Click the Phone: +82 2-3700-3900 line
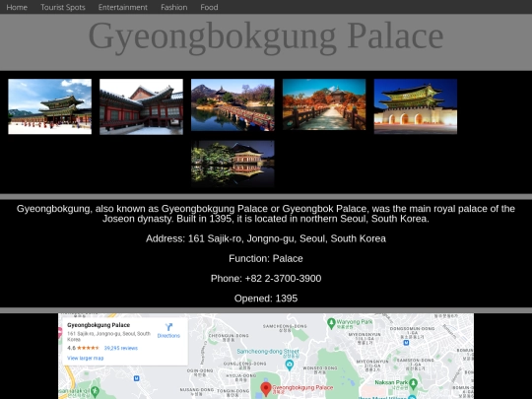This screenshot has width=532, height=399. point(266,279)
